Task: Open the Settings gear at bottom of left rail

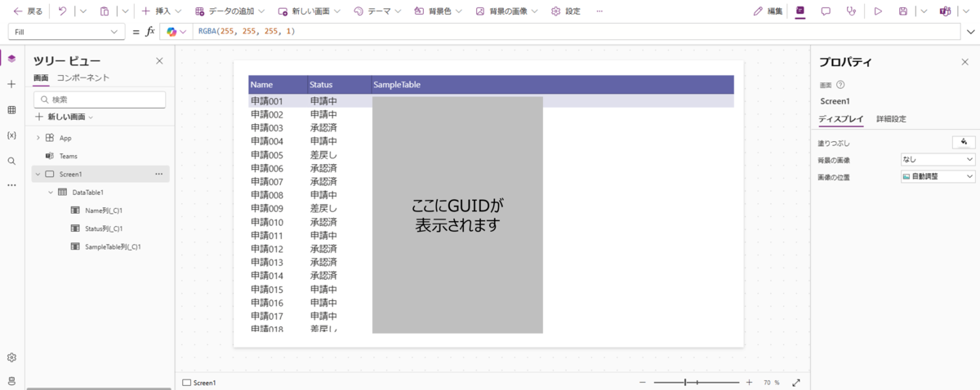Action: pos(11,357)
